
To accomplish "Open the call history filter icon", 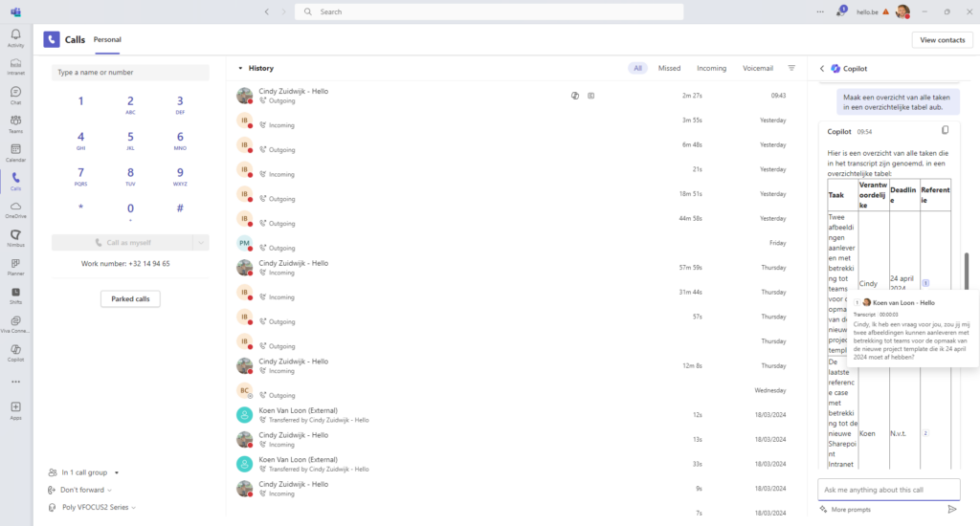I will click(x=791, y=68).
